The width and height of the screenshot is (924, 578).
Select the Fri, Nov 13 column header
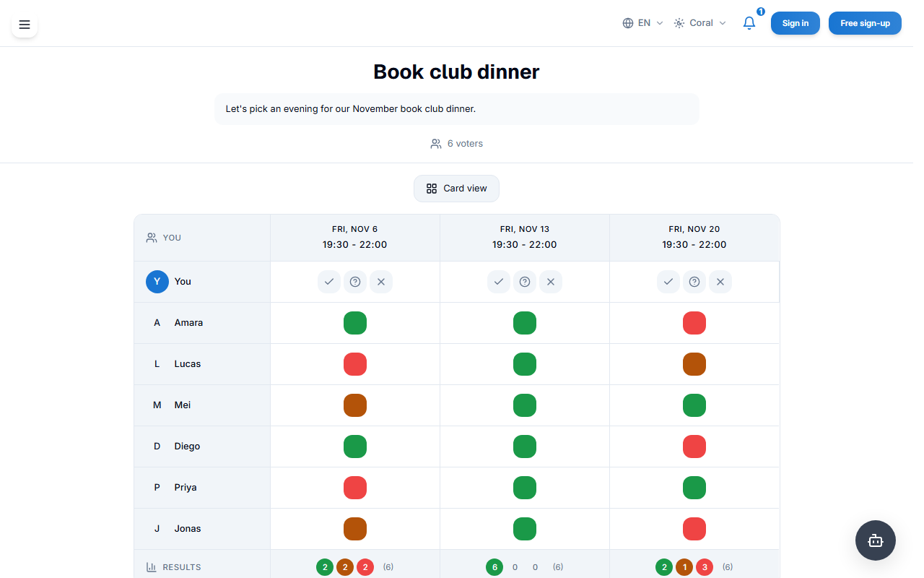(x=525, y=237)
